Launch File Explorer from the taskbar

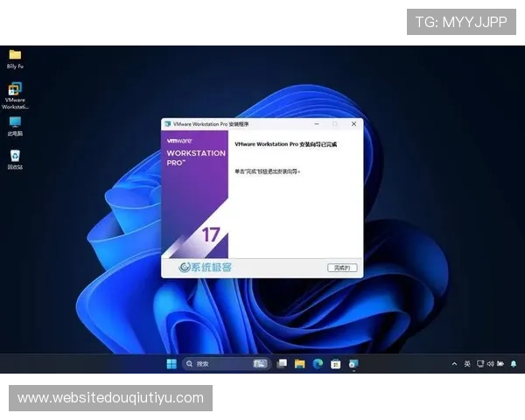click(299, 363)
